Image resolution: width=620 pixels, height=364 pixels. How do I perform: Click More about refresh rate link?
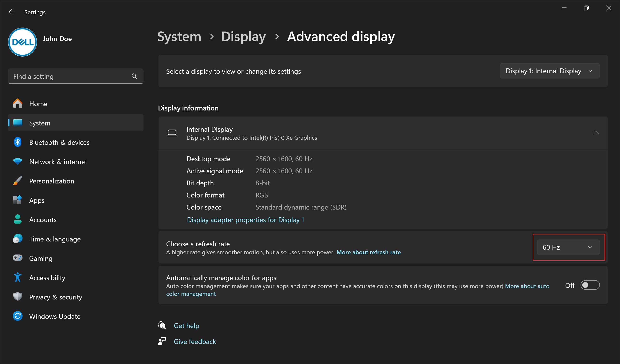(x=369, y=252)
